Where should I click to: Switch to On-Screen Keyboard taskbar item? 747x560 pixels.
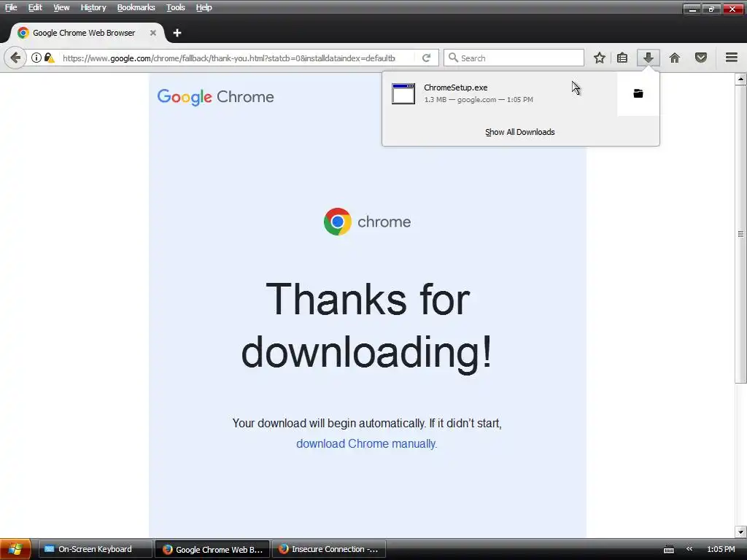click(95, 549)
